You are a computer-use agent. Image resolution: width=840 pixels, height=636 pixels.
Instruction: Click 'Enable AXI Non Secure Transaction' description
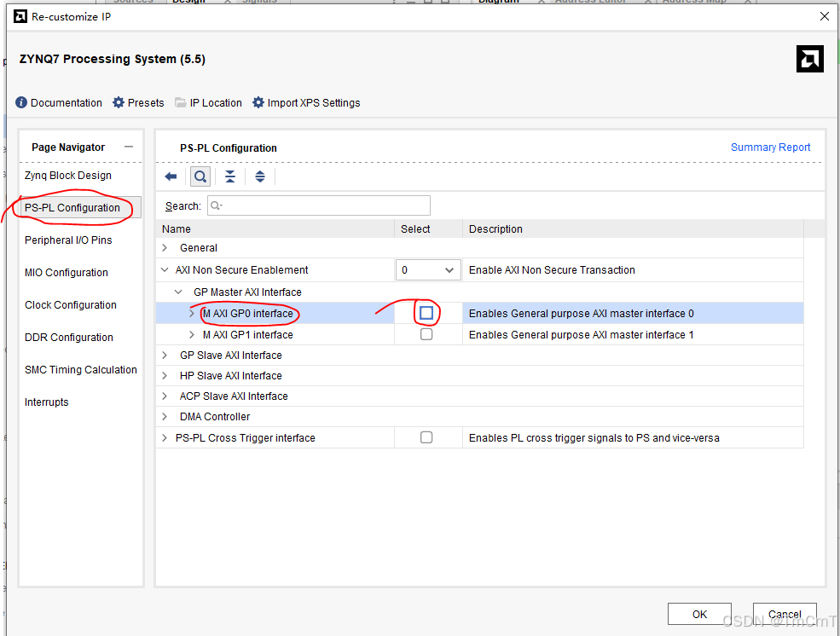[x=552, y=269]
